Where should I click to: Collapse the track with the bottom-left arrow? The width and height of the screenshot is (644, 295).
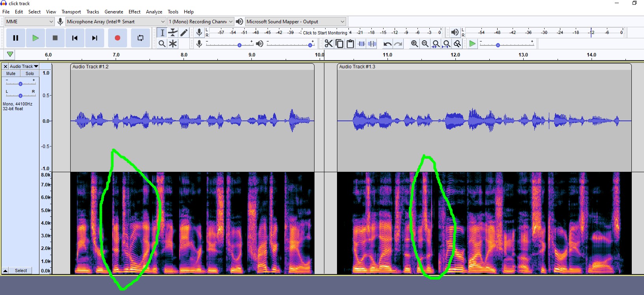click(6, 271)
